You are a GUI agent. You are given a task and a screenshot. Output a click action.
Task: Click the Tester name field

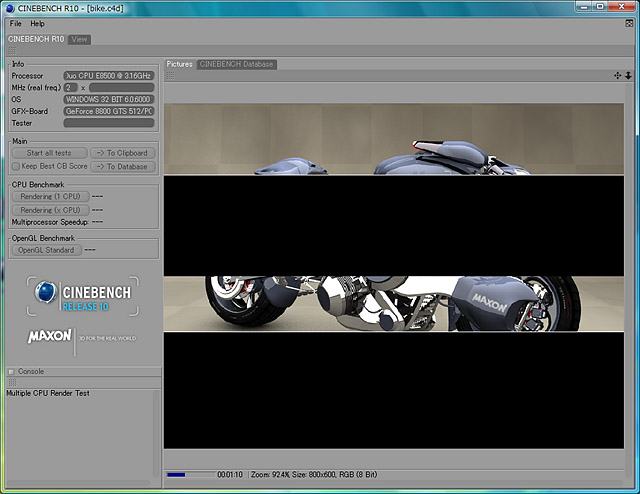(x=109, y=123)
